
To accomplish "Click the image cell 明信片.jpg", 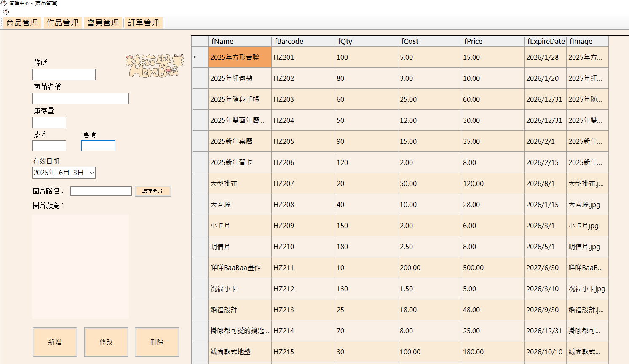I will pos(588,247).
